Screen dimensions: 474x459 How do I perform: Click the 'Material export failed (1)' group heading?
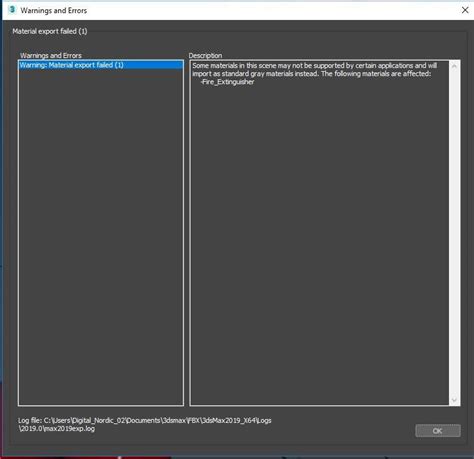click(x=50, y=31)
